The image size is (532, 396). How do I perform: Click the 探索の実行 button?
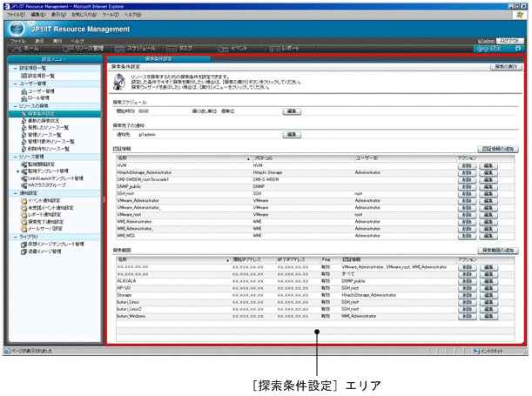pos(503,66)
